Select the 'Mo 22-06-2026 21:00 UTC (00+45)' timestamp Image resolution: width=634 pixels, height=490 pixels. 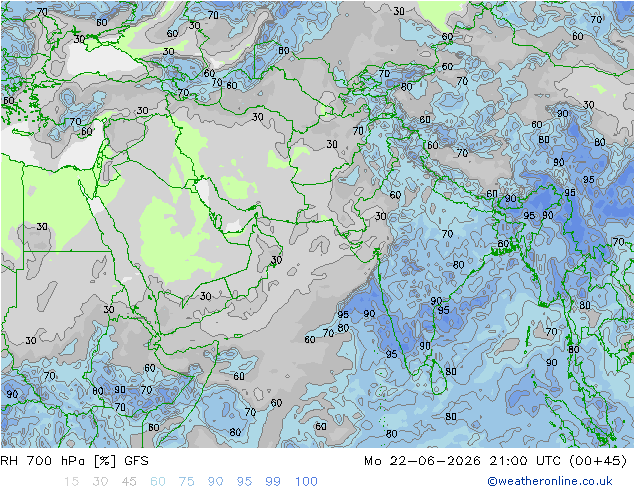[495, 460]
